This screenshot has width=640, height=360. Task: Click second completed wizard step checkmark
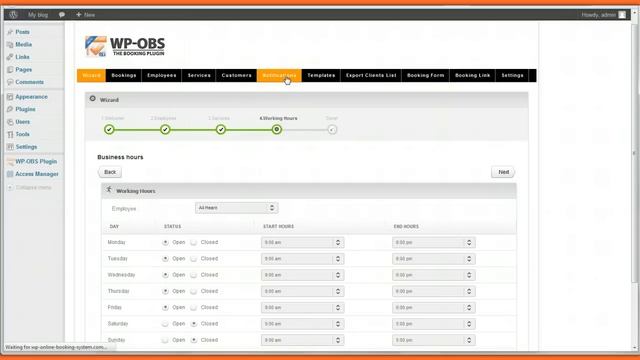(165, 130)
